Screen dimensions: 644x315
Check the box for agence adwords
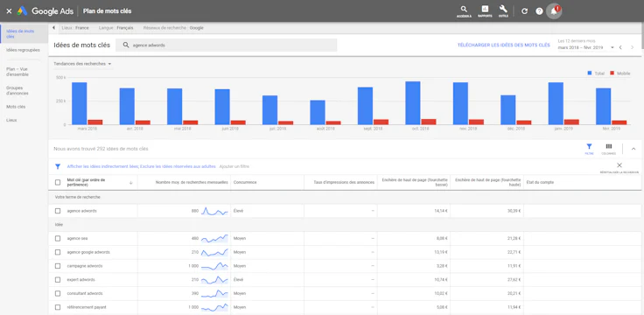[x=58, y=211]
